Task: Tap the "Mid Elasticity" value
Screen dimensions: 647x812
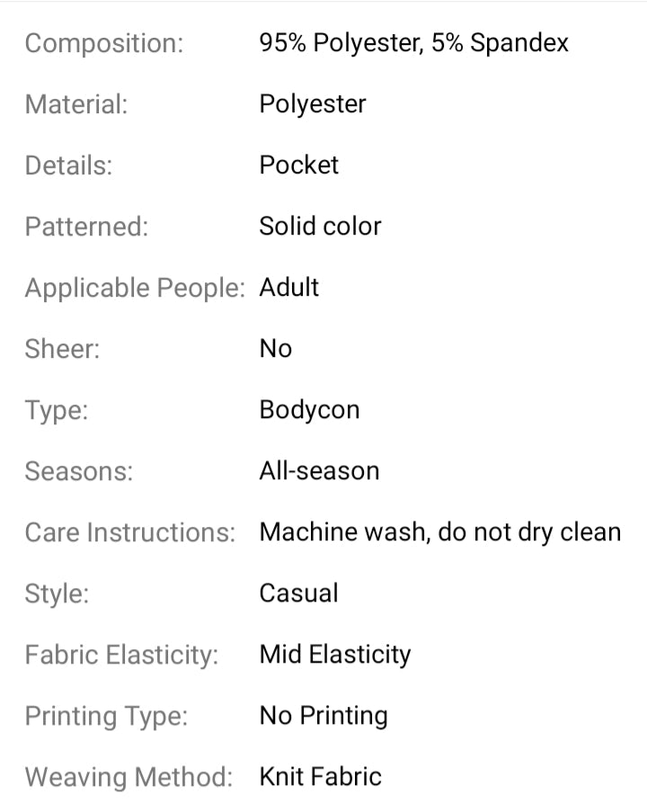Action: tap(334, 655)
